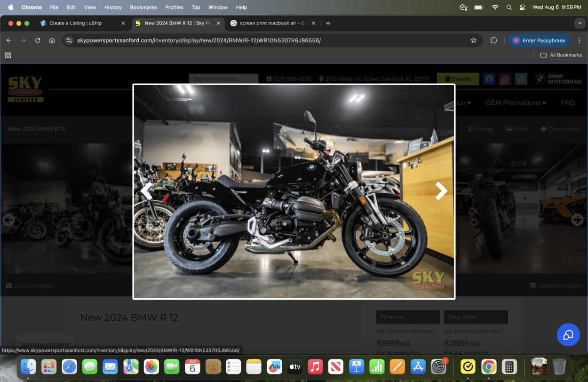The height and width of the screenshot is (382, 588).
Task: Click the background gallery right arrow
Action: (x=577, y=219)
